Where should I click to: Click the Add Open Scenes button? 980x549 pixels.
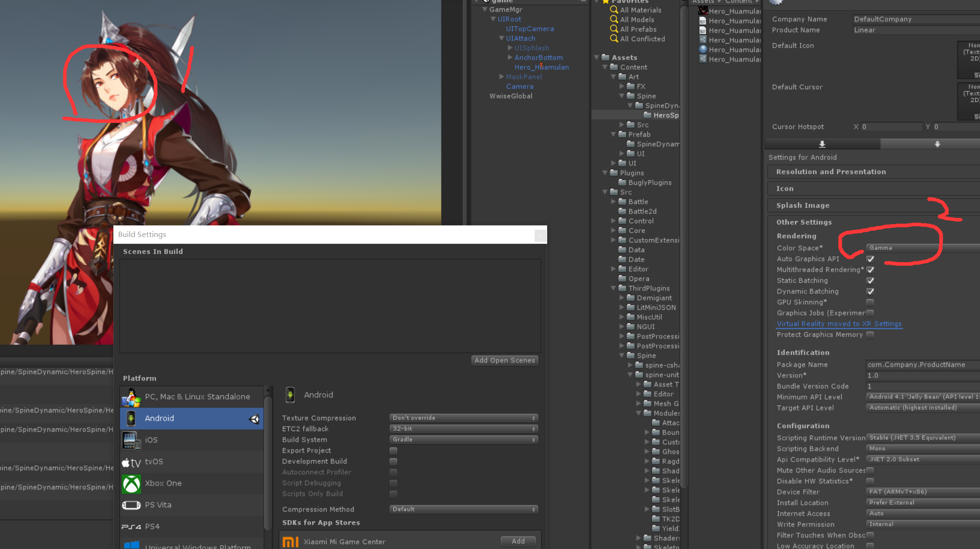(x=505, y=360)
